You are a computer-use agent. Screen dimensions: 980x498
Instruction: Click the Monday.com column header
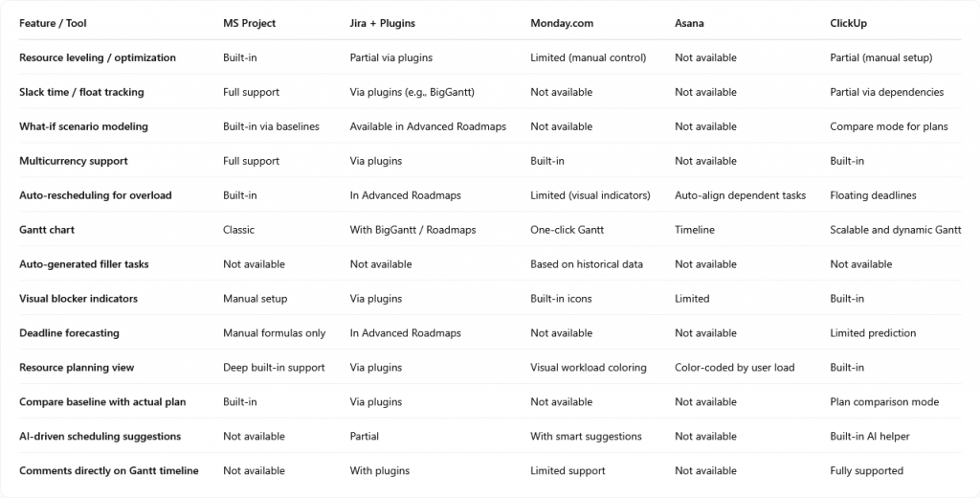coord(562,23)
